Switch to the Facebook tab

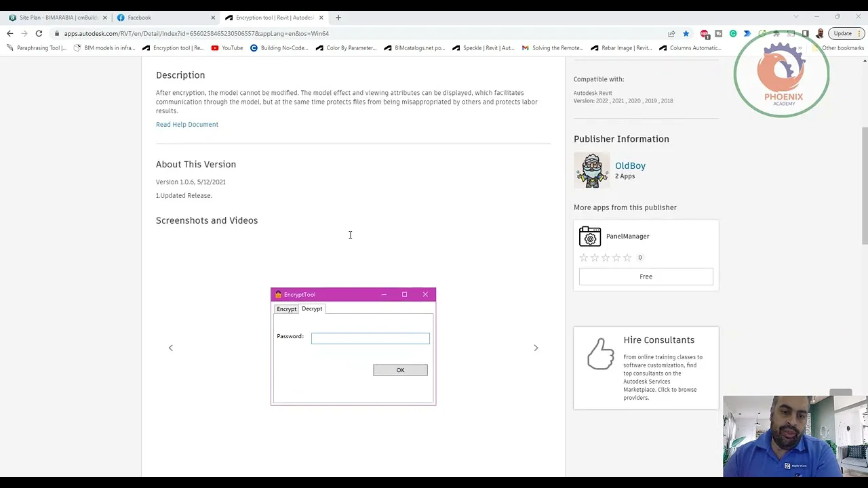point(165,18)
